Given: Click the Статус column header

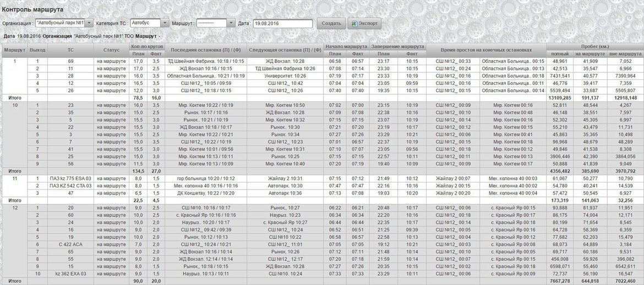Looking at the screenshot, I should click(111, 50).
